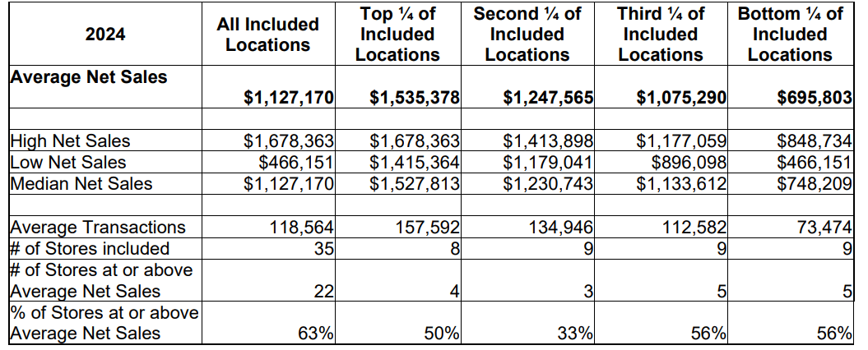Select the Median Net Sales row label
The width and height of the screenshot is (868, 350).
(x=81, y=183)
